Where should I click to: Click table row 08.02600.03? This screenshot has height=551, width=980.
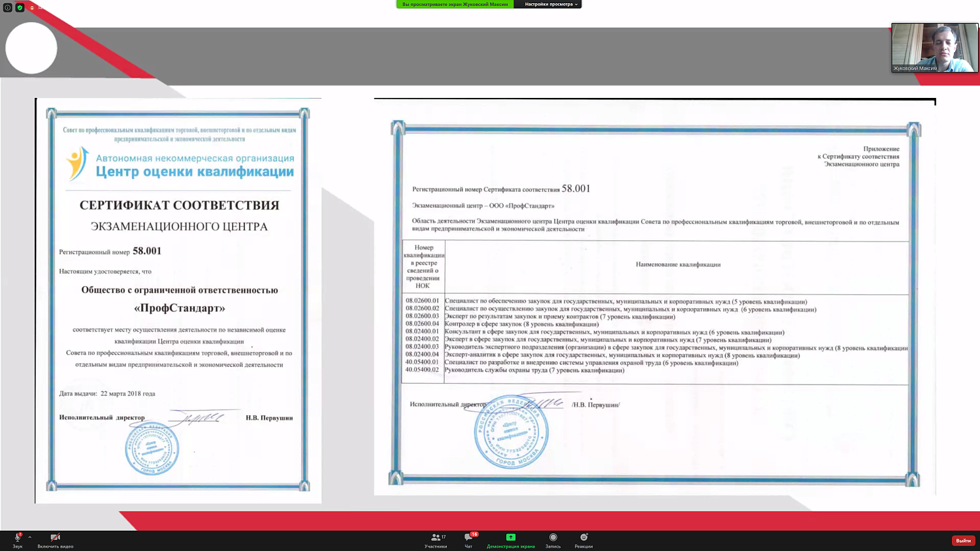point(655,317)
